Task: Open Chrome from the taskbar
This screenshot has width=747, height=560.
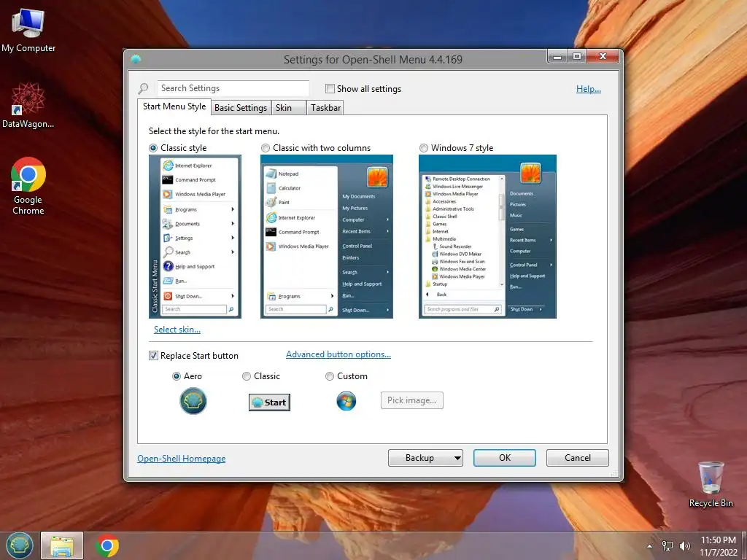Action: coord(107,545)
